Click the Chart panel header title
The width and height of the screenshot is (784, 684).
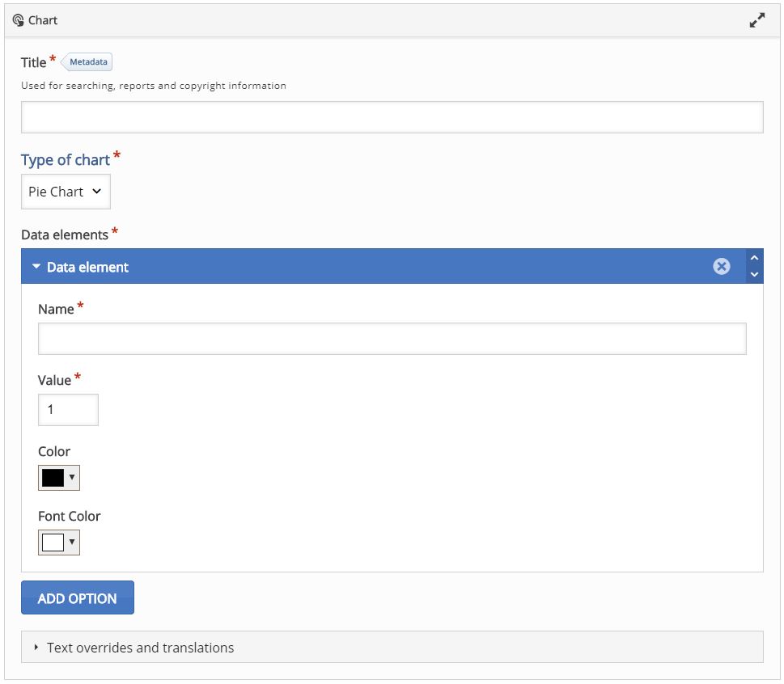point(43,20)
